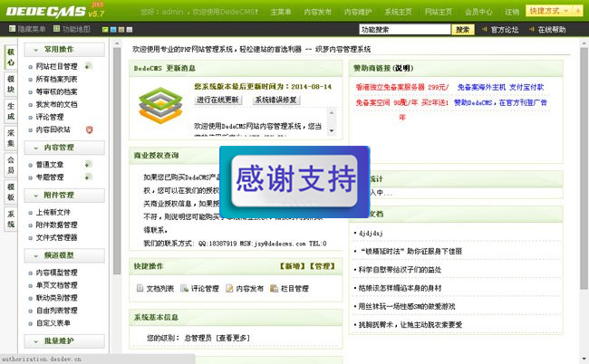Click the update message box down arrow
Image resolution: width=589 pixels, height=364 pixels.
332,130
